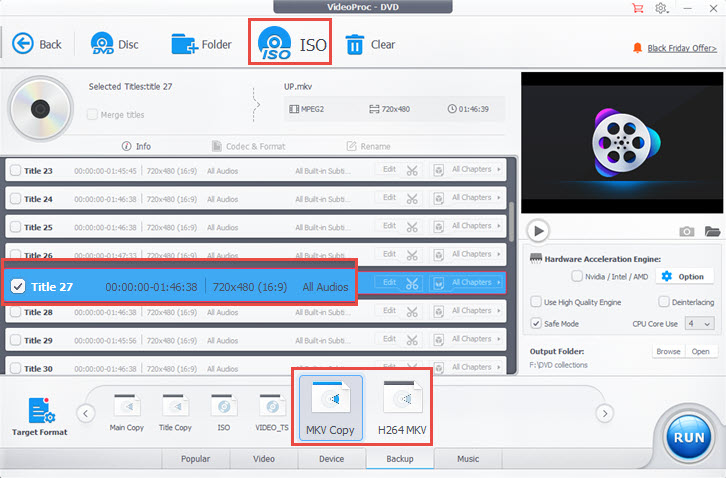Screen dimensions: 726x478
Task: Open the scissors cut tool for Title 25
Action: click(412, 227)
